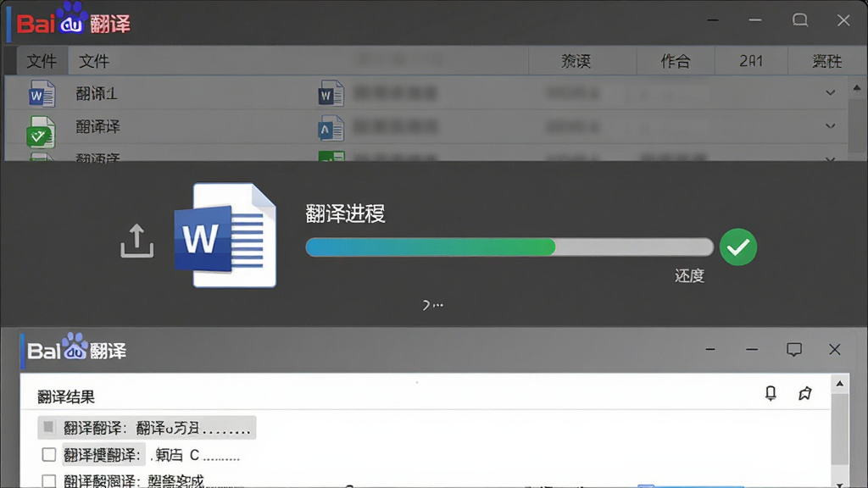868x488 pixels.
Task: Click the 翻译进程 label
Action: [x=345, y=213]
